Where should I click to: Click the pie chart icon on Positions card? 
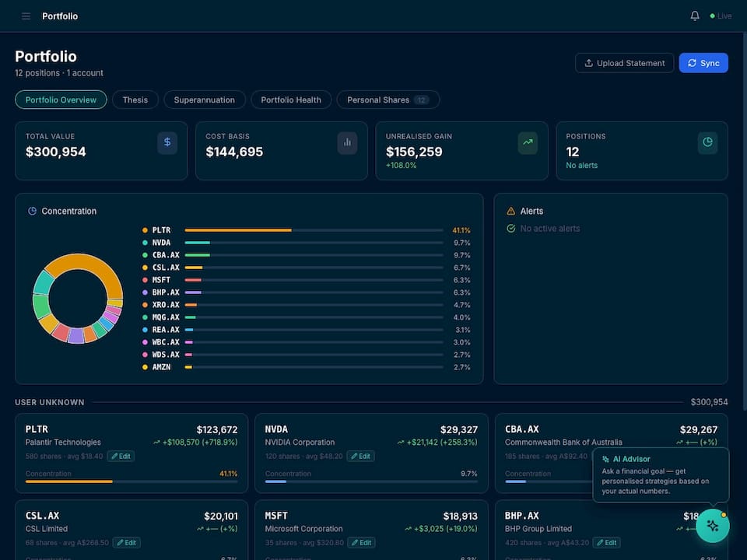[x=707, y=142]
